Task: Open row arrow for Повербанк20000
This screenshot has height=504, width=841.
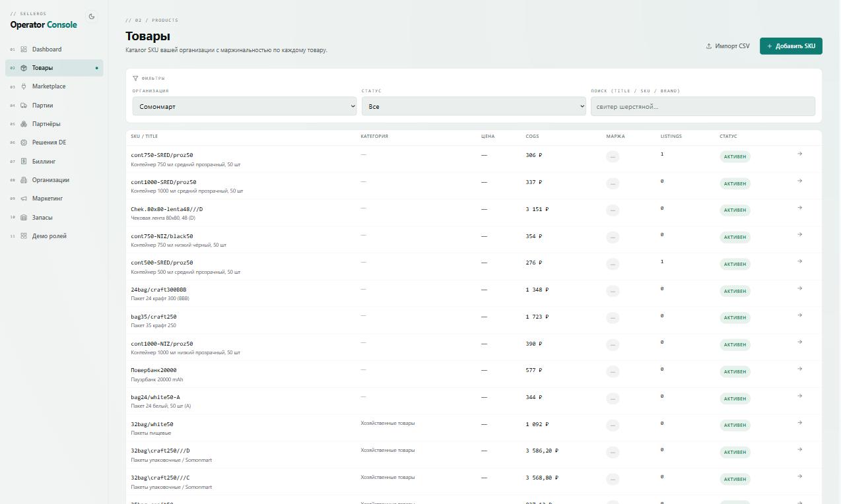Action: (x=799, y=369)
